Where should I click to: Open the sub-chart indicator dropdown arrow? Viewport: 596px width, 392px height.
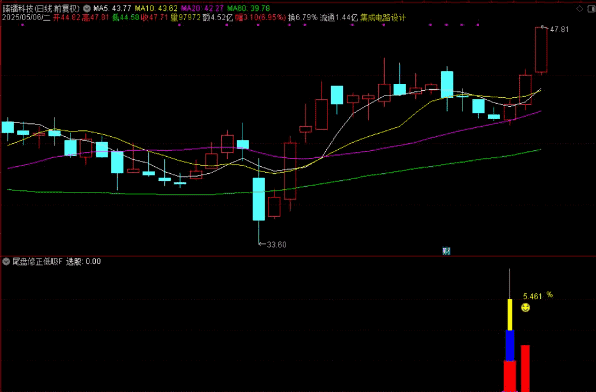(x=6, y=261)
